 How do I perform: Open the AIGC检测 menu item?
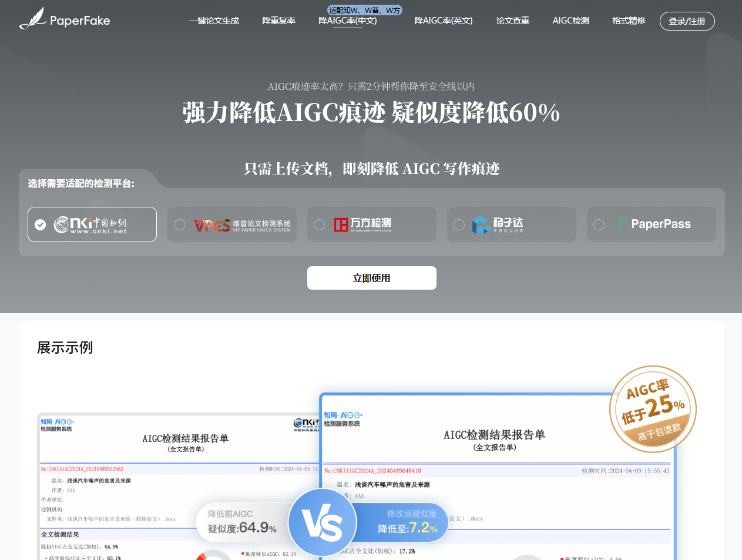(570, 21)
